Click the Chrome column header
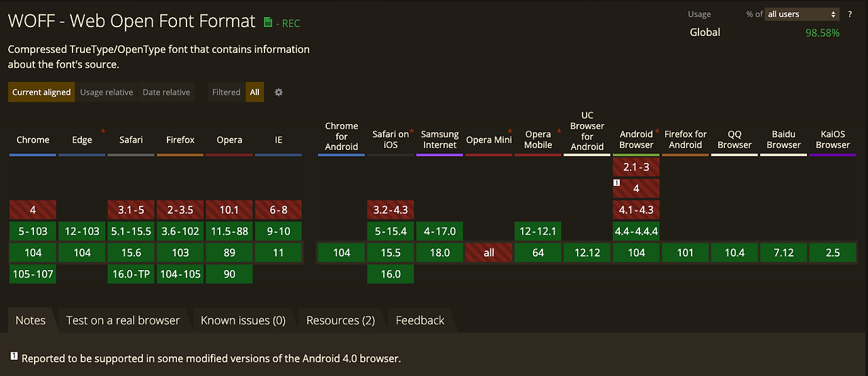 pos(33,140)
